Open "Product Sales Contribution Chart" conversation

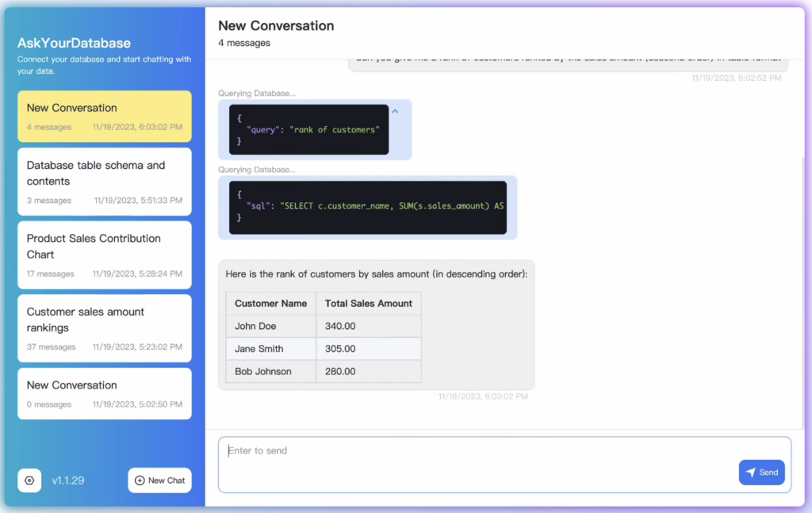coord(104,255)
